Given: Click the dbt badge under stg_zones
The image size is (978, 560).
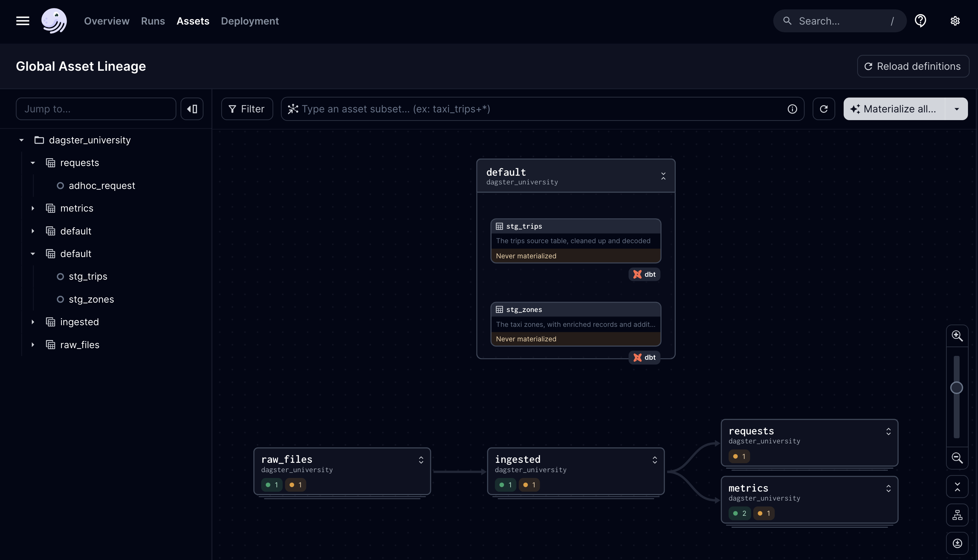Looking at the screenshot, I should pyautogui.click(x=644, y=357).
